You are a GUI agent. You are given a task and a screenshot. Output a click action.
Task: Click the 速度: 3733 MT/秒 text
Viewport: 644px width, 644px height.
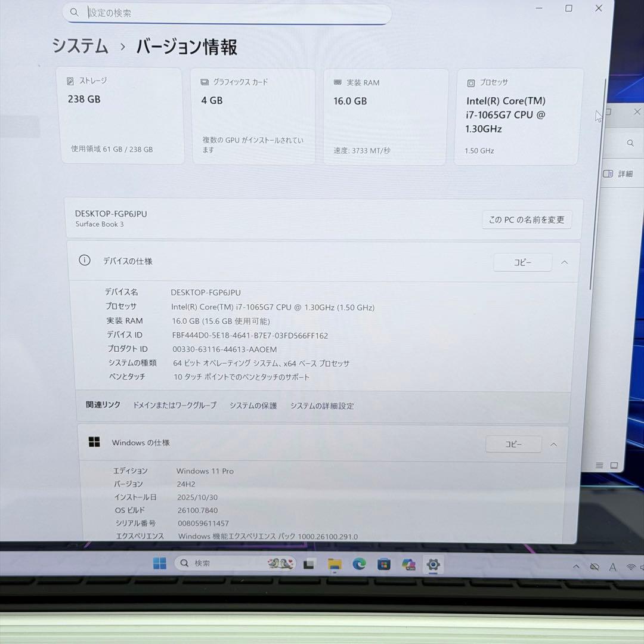pyautogui.click(x=362, y=151)
